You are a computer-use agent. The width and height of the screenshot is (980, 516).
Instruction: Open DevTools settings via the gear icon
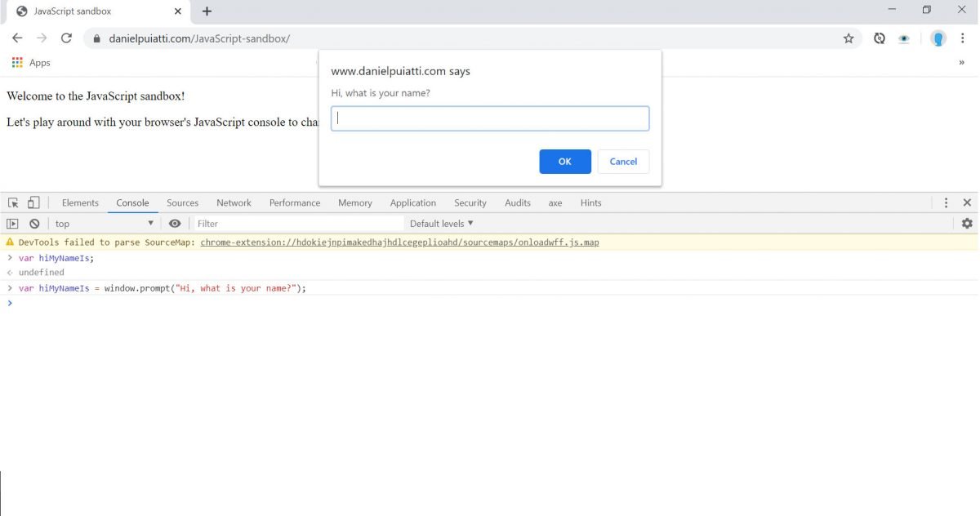click(967, 223)
